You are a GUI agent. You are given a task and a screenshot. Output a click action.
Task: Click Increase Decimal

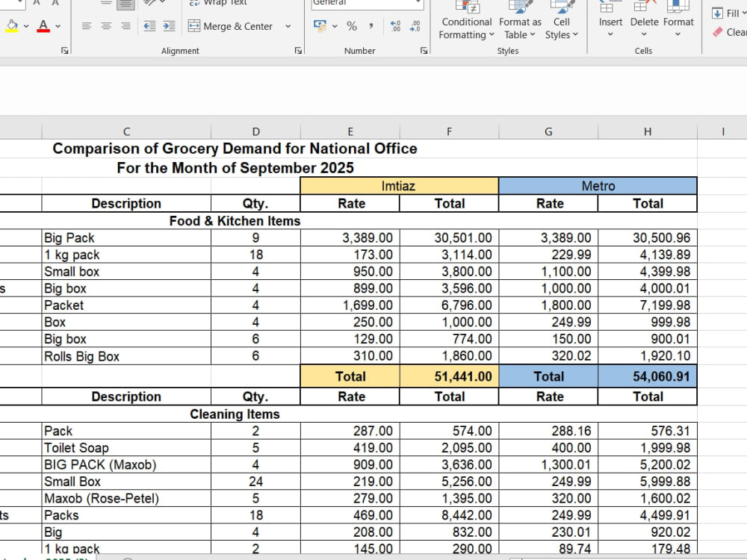(x=395, y=26)
